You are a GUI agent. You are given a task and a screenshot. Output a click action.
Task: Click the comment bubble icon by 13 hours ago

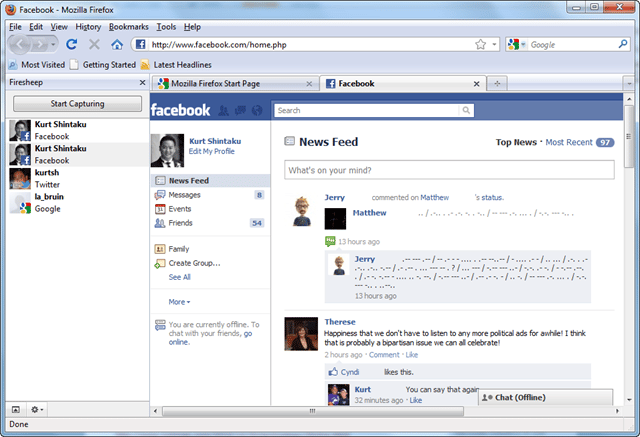[330, 241]
